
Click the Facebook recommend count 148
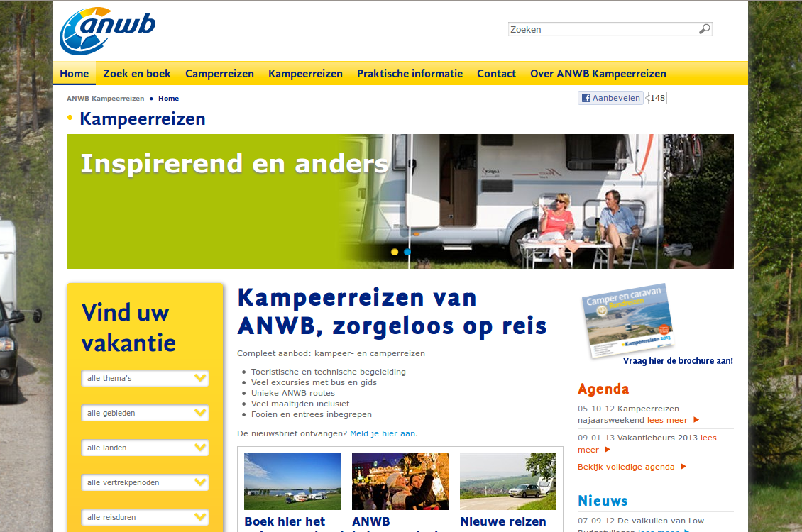(657, 98)
